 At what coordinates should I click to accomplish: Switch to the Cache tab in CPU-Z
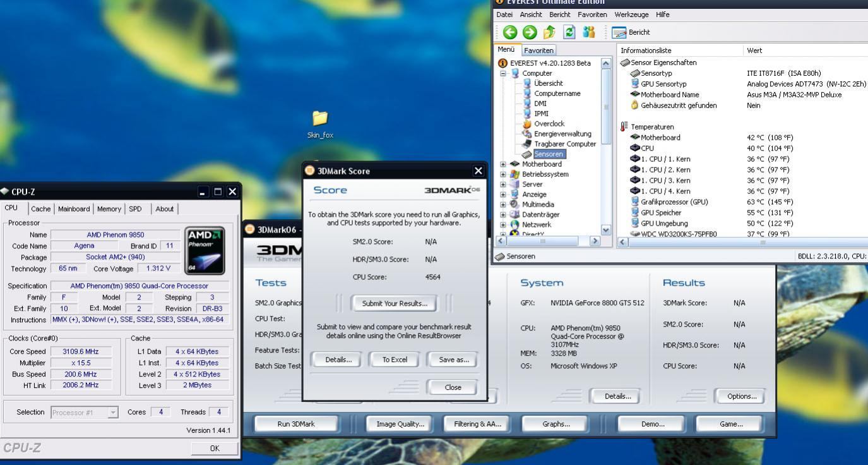(x=41, y=209)
